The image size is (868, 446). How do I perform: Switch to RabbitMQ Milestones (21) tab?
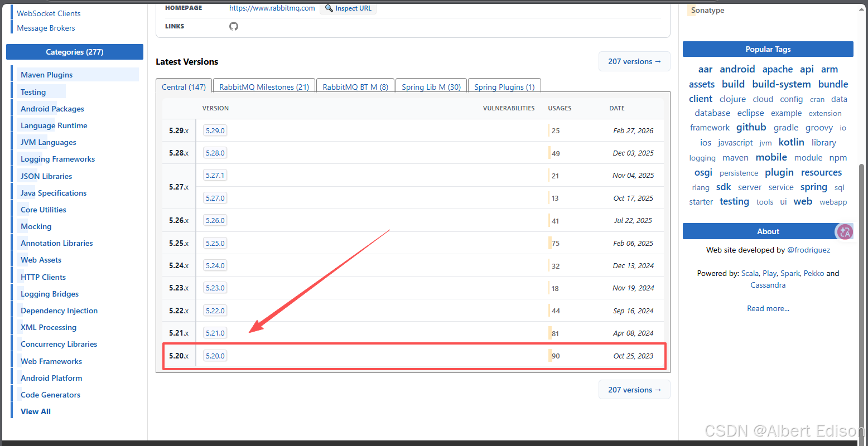pyautogui.click(x=264, y=87)
